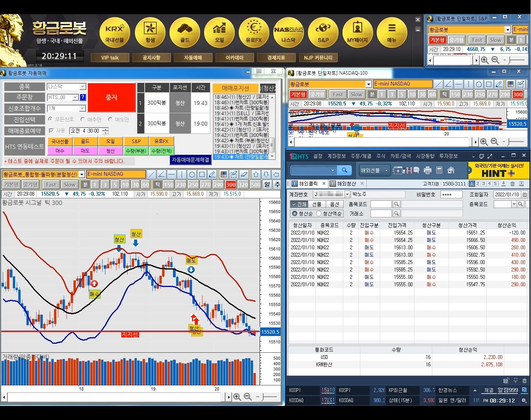The height and width of the screenshot is (420, 531).
Task: Zoom out on the main signal chart
Action: [x=248, y=397]
